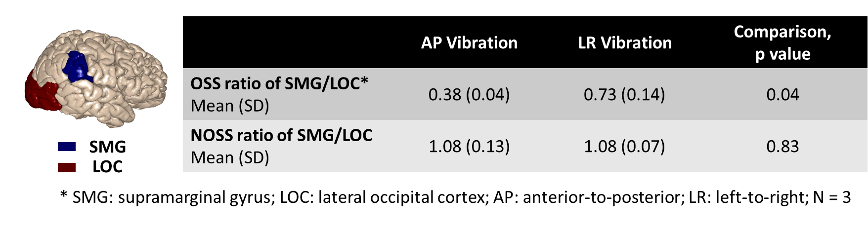
Task: Click the 1.08 (0.13) table cell
Action: (469, 146)
